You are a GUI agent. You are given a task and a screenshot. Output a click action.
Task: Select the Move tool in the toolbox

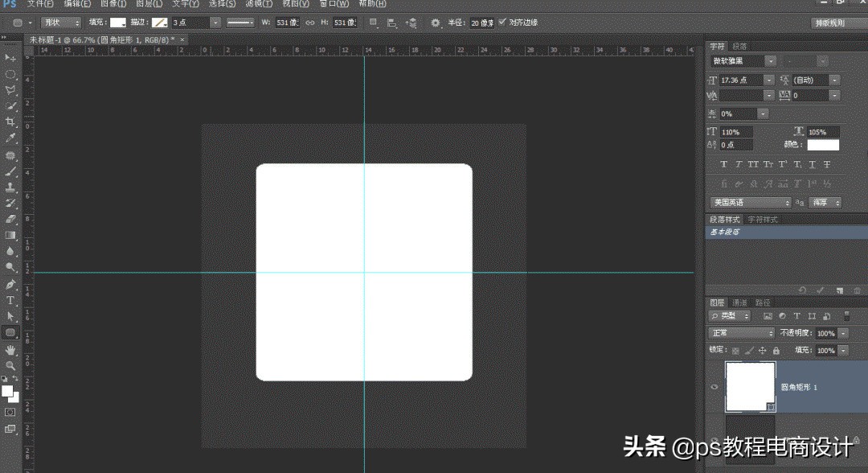10,58
